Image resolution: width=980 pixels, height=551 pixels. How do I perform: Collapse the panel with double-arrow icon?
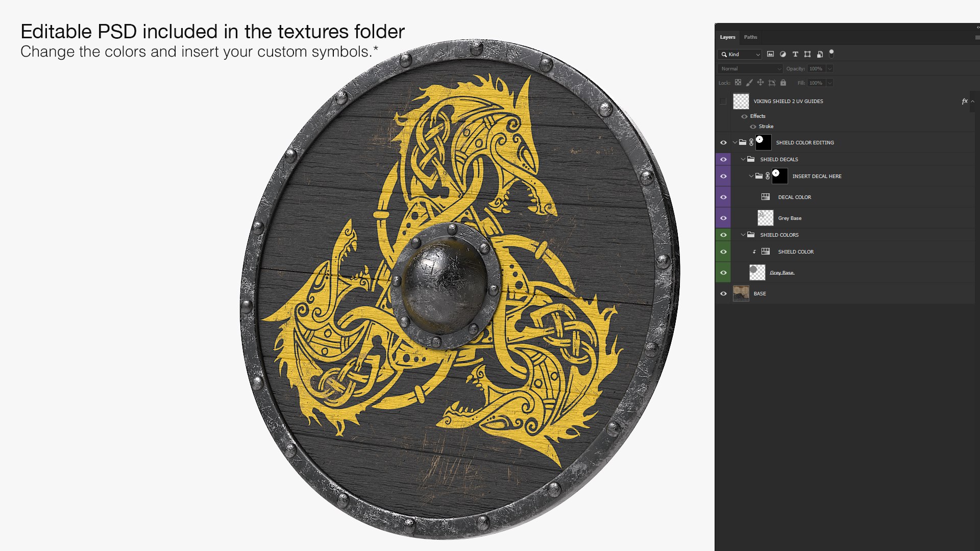point(977,27)
